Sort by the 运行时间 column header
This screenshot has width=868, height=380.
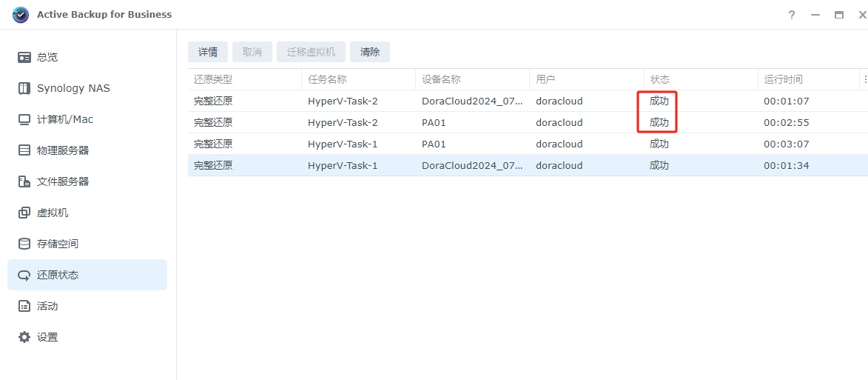[x=783, y=79]
